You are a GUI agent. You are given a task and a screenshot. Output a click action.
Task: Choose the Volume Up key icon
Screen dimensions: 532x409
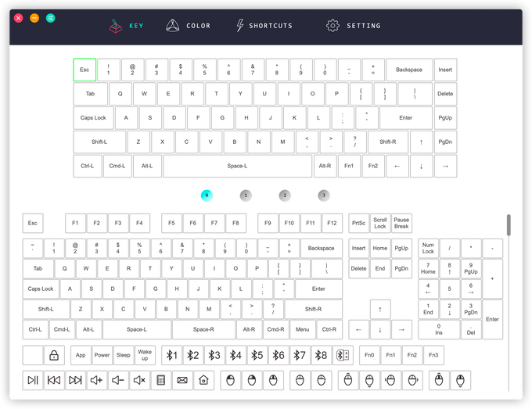pos(97,381)
